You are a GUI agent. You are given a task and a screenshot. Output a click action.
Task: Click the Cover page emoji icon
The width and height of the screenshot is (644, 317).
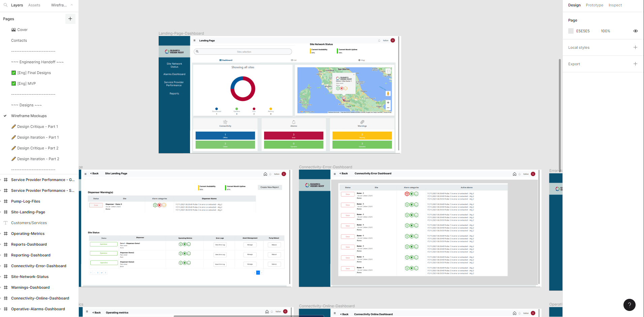click(13, 30)
